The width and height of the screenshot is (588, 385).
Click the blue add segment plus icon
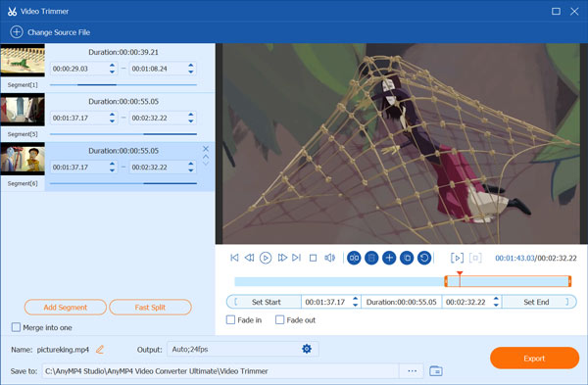(389, 258)
